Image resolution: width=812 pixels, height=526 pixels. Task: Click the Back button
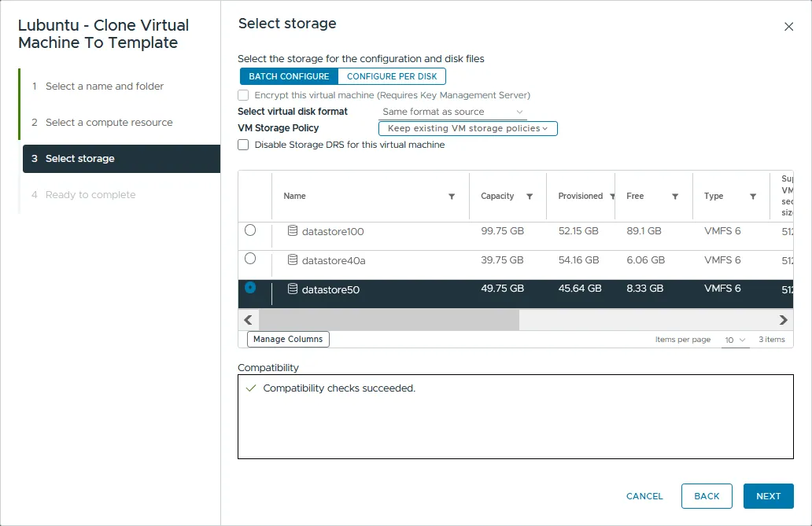707,496
